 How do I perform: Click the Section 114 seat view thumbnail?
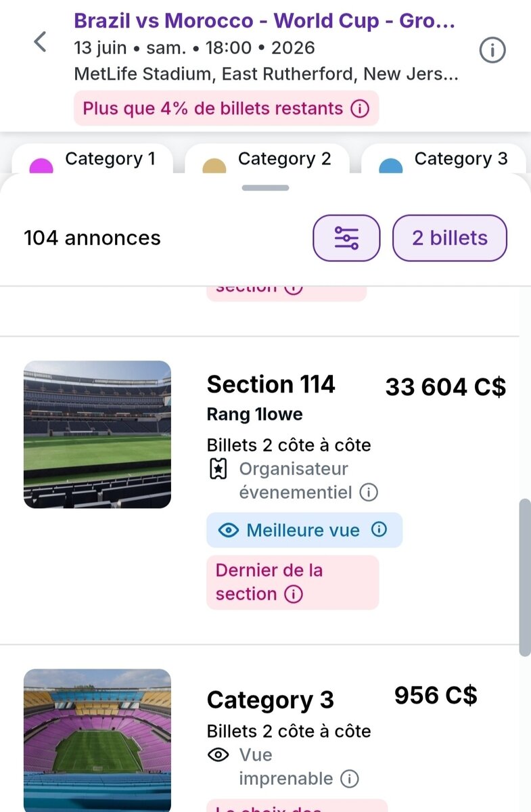97,434
